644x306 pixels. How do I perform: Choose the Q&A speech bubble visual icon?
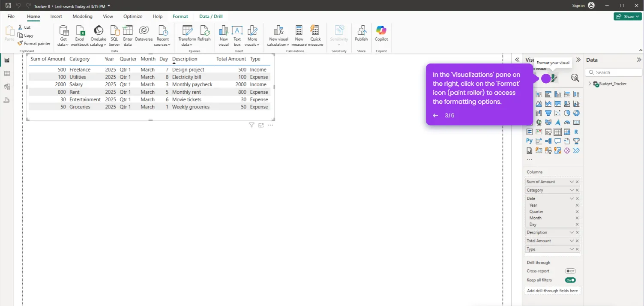click(x=557, y=141)
